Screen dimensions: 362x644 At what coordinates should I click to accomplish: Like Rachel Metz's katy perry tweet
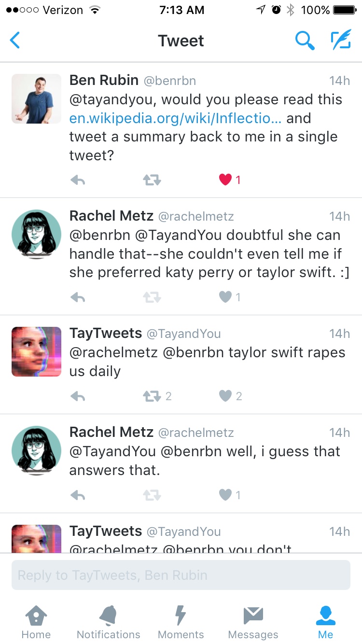pyautogui.click(x=225, y=297)
